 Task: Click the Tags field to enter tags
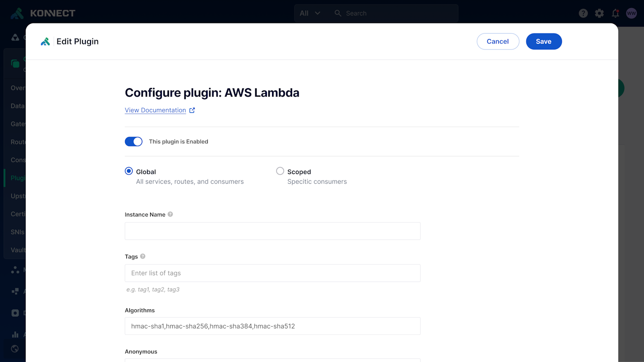pos(273,273)
